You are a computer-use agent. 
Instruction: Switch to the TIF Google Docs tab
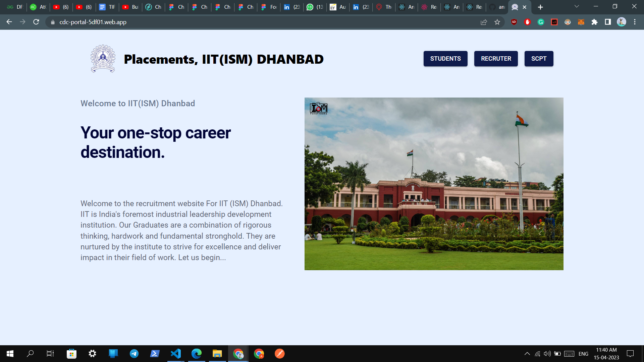click(x=107, y=7)
